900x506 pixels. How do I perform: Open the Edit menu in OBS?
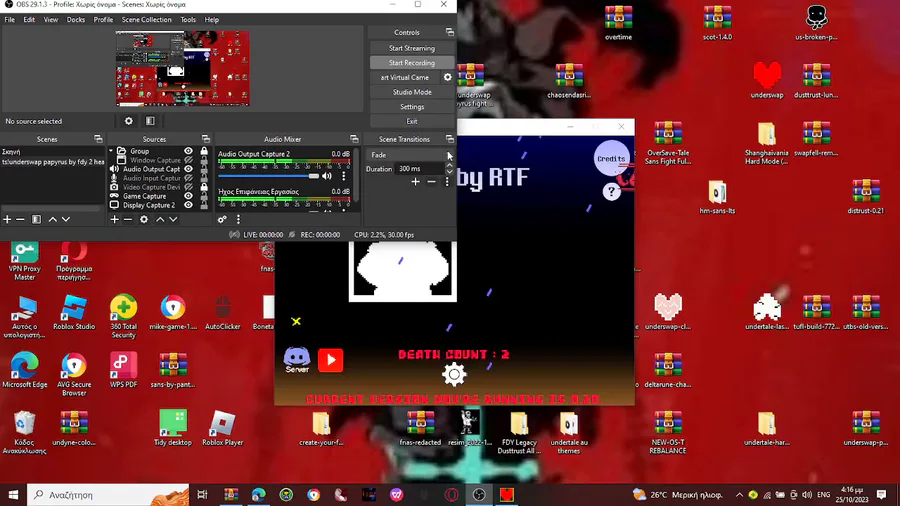click(x=29, y=20)
